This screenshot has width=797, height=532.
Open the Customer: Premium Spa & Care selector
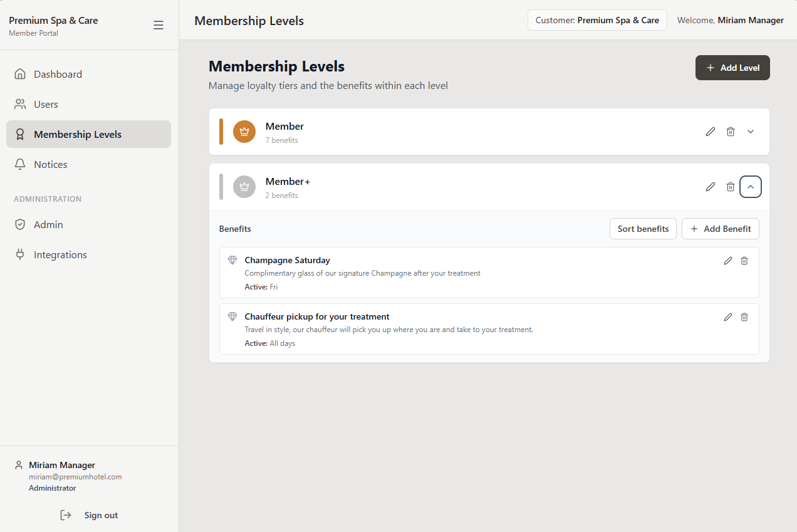click(x=596, y=19)
